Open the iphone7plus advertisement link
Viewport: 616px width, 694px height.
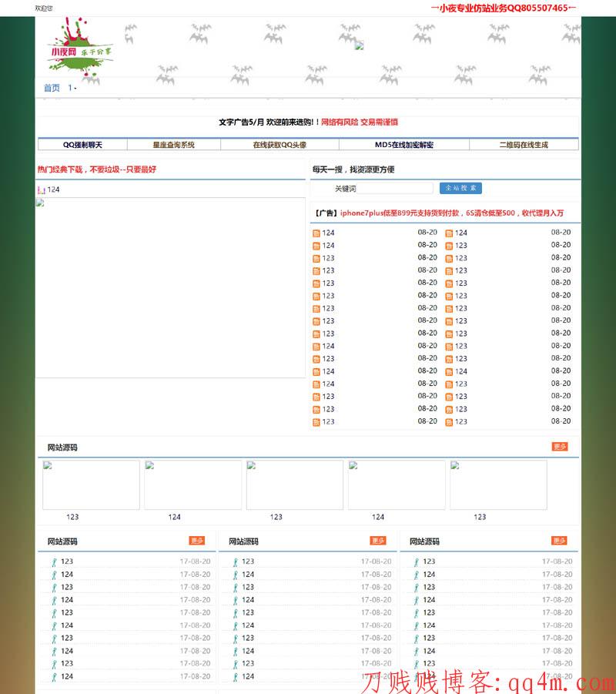pyautogui.click(x=452, y=213)
